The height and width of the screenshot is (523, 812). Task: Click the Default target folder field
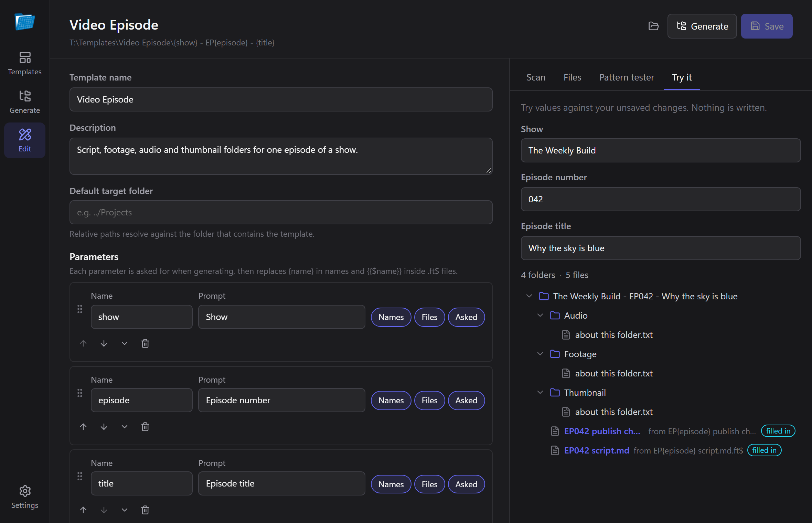(x=281, y=212)
